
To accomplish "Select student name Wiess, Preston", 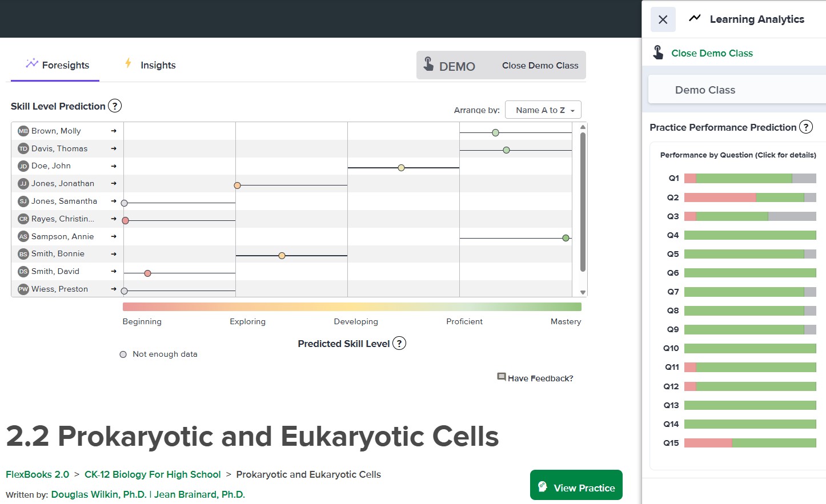I will (59, 289).
